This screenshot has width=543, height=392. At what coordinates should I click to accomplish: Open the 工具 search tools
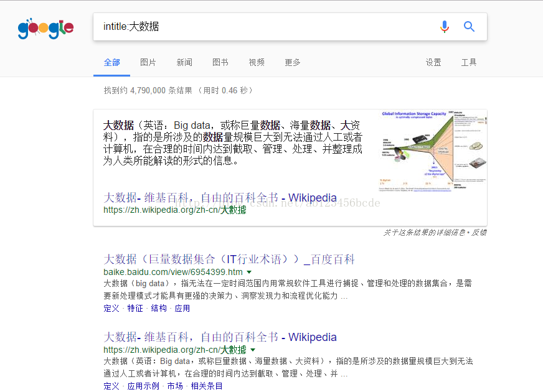(469, 63)
